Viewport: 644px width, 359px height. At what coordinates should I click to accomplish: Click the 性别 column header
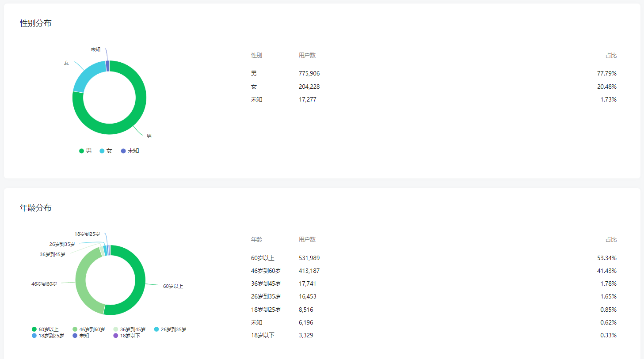(x=256, y=55)
